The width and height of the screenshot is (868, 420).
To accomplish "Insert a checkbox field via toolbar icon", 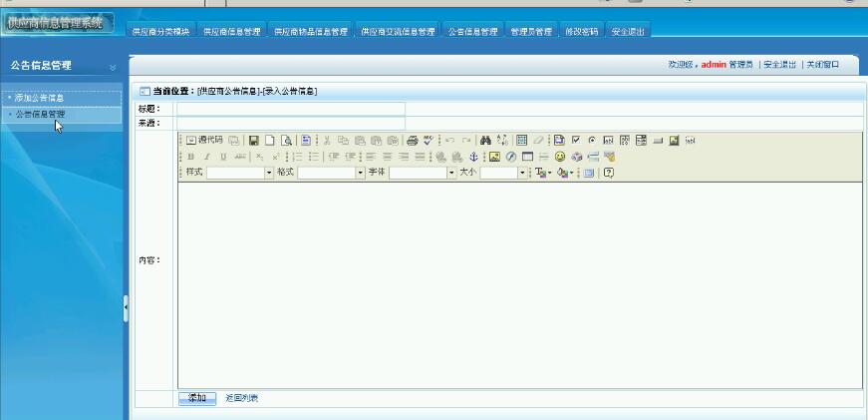I will coord(576,141).
